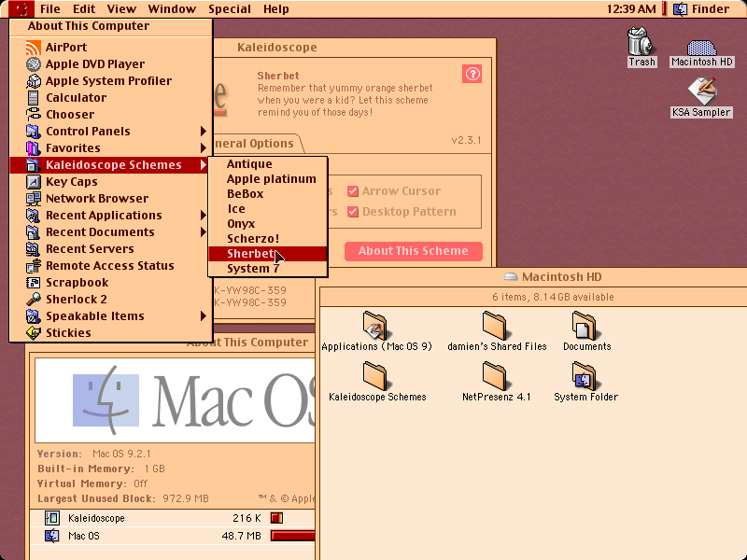The height and width of the screenshot is (560, 747).
Task: Expand the Speakable Items submenu arrow
Action: click(204, 316)
